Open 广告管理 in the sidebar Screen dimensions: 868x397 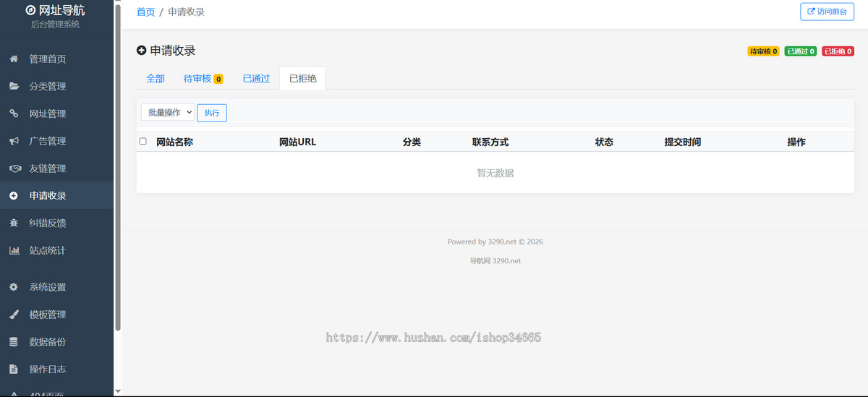click(56, 141)
